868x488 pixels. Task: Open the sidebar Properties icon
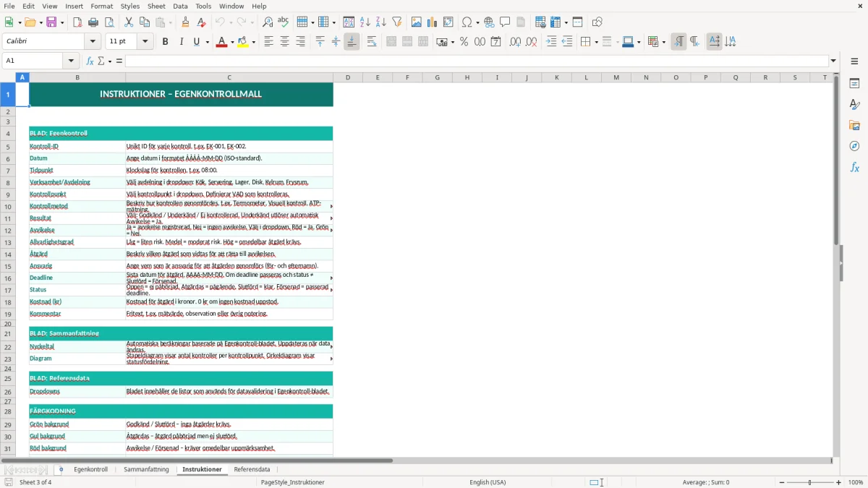pos(854,84)
